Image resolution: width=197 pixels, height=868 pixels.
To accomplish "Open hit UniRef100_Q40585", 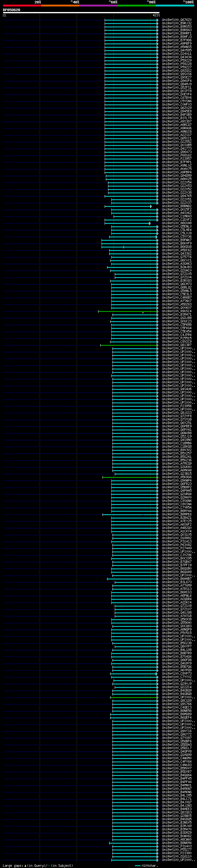I will click(176, 50).
